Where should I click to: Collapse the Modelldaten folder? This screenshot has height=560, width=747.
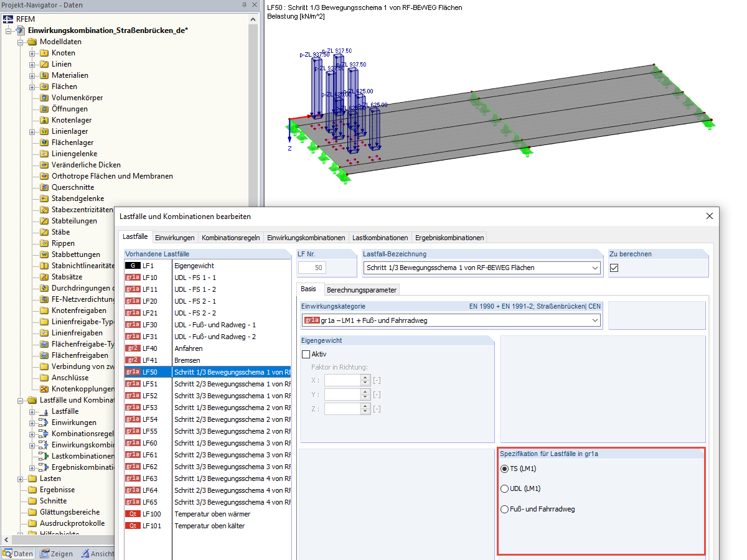pos(21,42)
